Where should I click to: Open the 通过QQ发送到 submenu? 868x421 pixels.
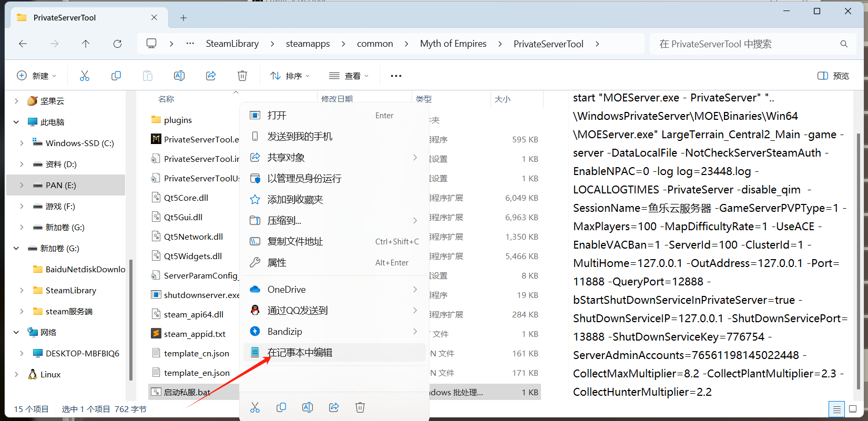[x=334, y=311]
